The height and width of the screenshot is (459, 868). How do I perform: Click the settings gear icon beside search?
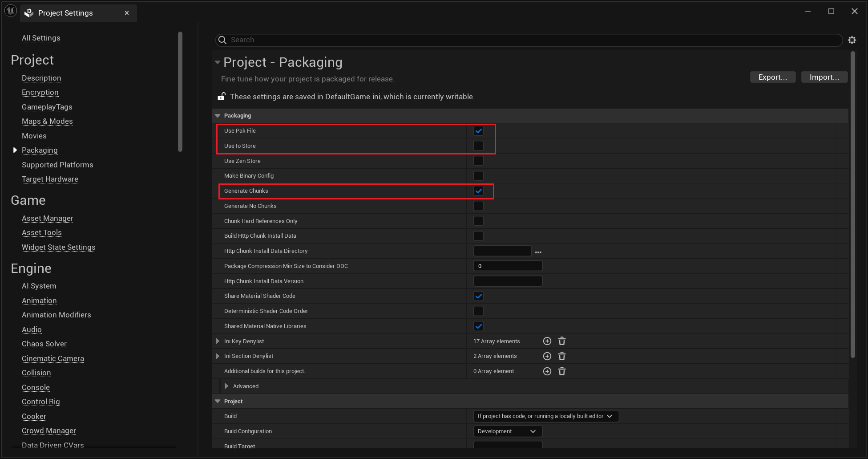(852, 40)
